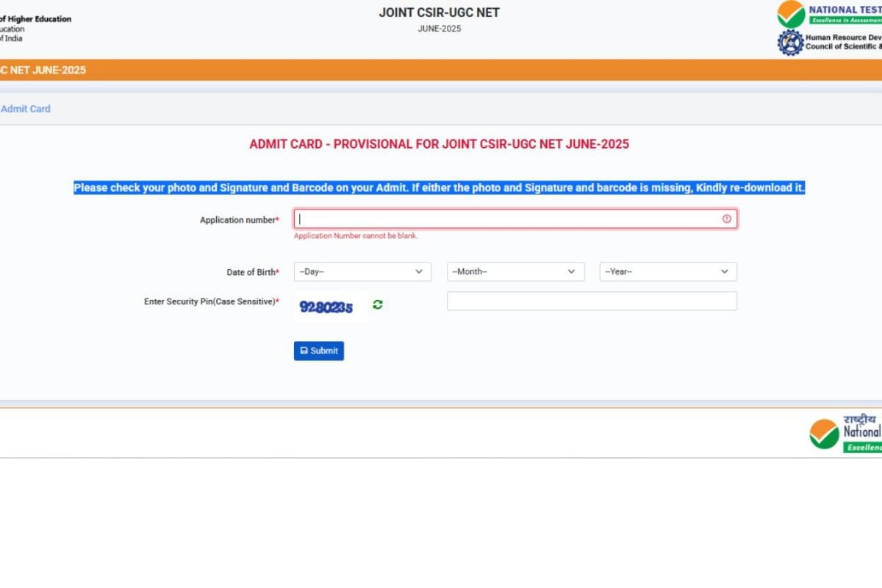Click the 'Enter Security Pin(Case Sensitive)' label
Viewport: 882px width, 588px height.
212,301
